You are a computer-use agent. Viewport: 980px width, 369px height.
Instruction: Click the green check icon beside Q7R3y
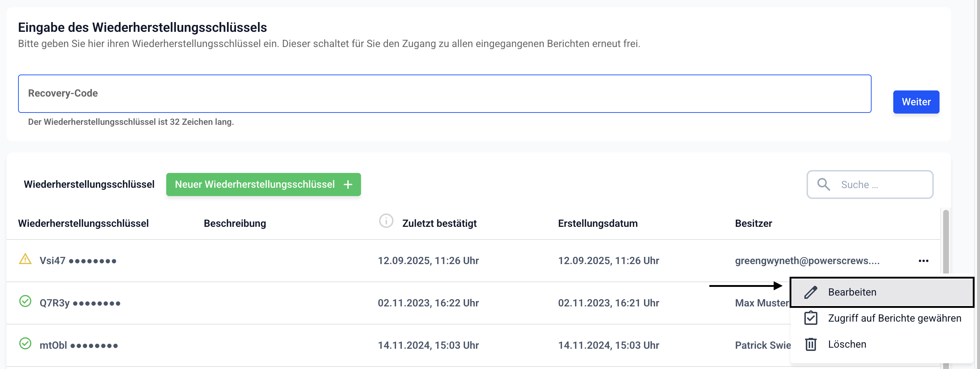click(x=25, y=301)
